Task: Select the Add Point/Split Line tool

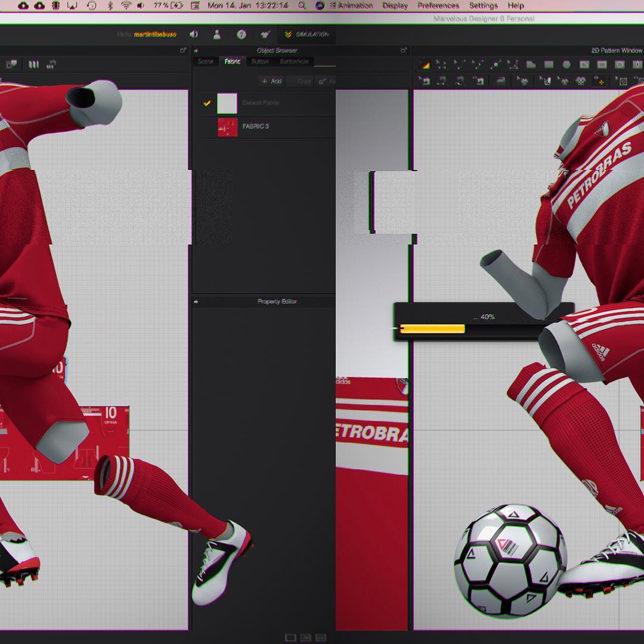Action: coord(496,64)
